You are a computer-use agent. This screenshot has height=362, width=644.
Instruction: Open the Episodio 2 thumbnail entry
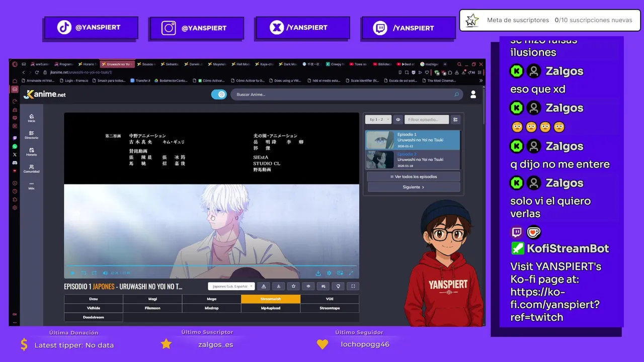(x=380, y=159)
